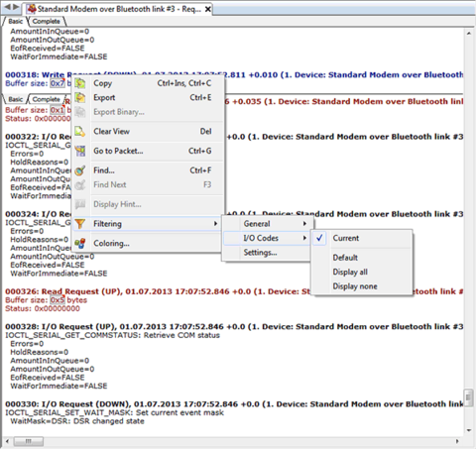
Task: Click the modem icon in document tab
Action: pos(32,9)
